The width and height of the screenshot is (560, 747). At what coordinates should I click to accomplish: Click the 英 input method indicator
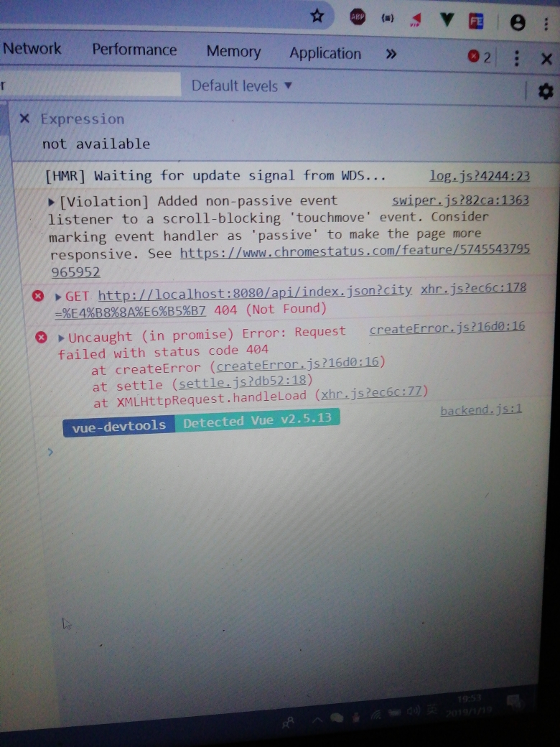click(432, 710)
